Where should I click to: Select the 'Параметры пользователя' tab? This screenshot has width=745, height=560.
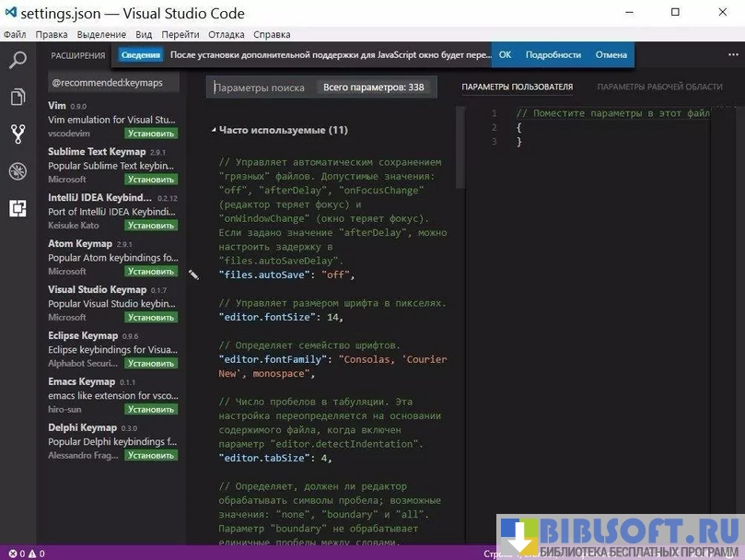pos(517,87)
